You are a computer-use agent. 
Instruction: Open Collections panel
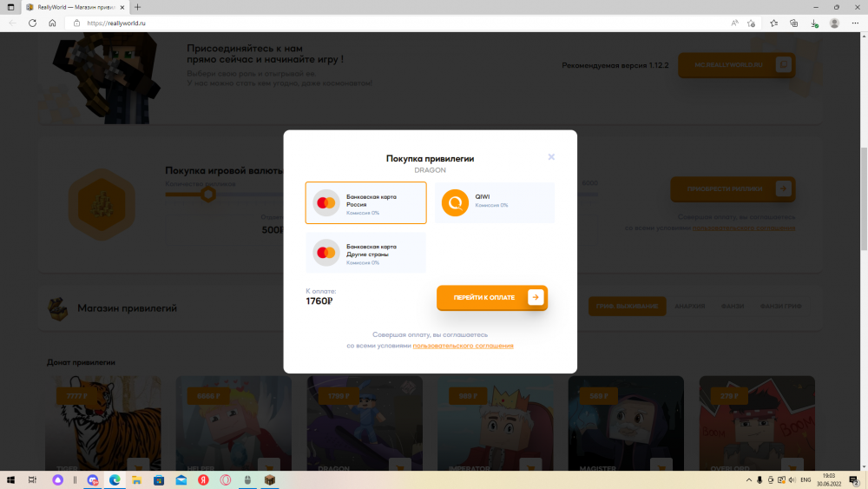[794, 23]
